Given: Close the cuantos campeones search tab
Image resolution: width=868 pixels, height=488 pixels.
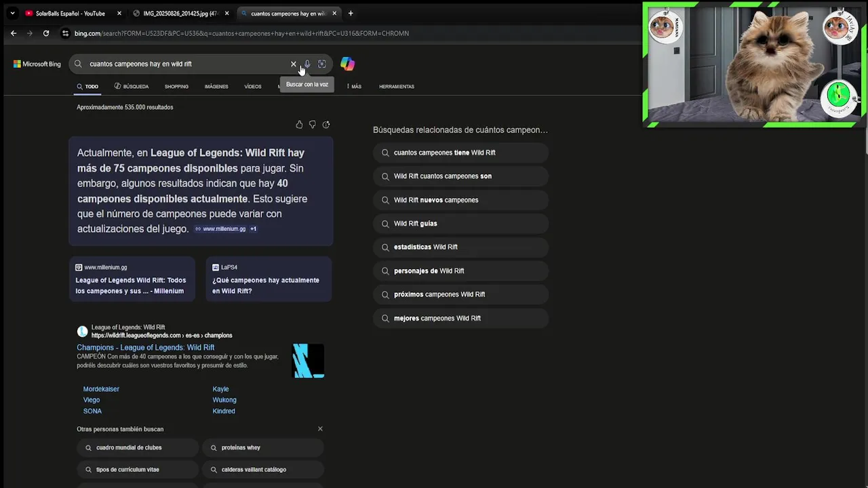Looking at the screenshot, I should (334, 14).
